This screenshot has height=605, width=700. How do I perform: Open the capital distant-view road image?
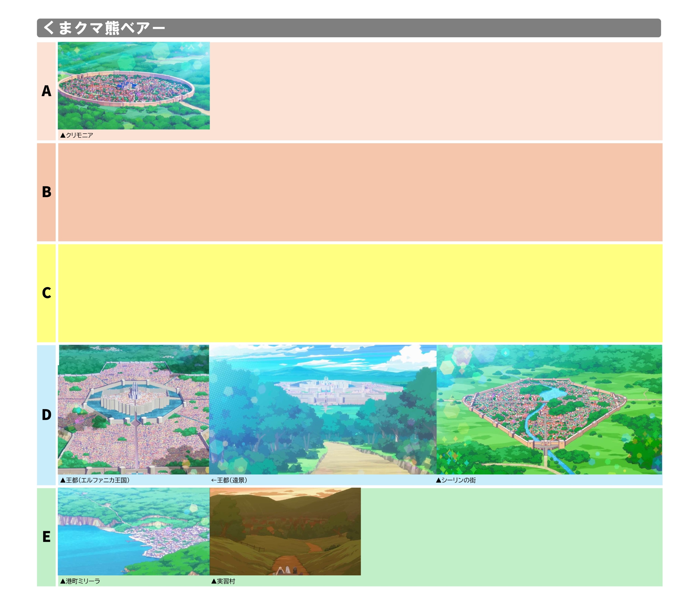point(323,409)
